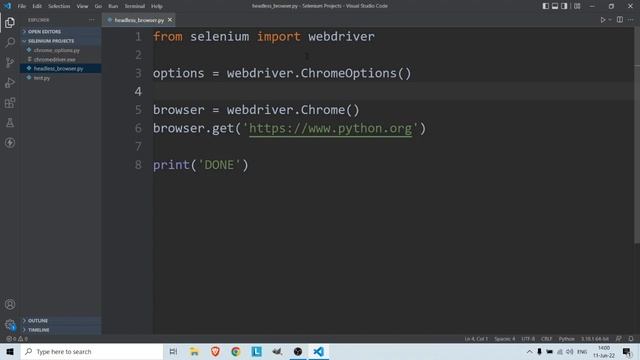Click the Windows taskbar search box
This screenshot has width=640, height=360.
[x=91, y=351]
